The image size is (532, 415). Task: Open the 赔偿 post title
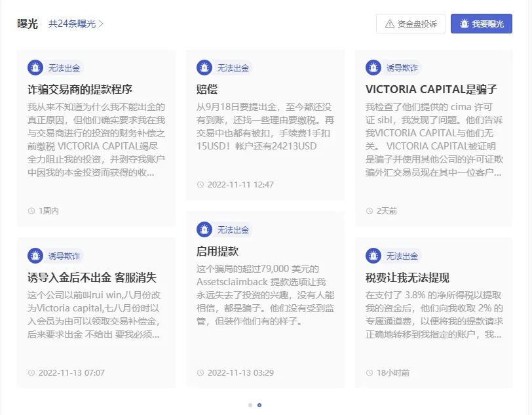pyautogui.click(x=206, y=89)
